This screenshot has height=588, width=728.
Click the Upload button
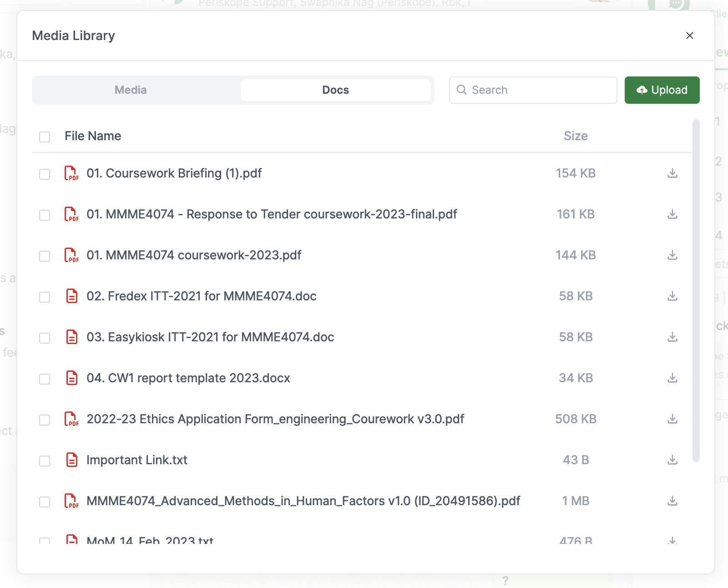click(662, 90)
